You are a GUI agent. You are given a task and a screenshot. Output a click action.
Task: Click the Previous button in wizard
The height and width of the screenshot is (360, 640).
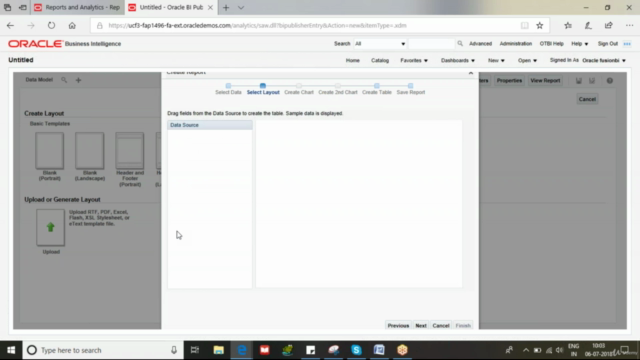[x=398, y=325]
